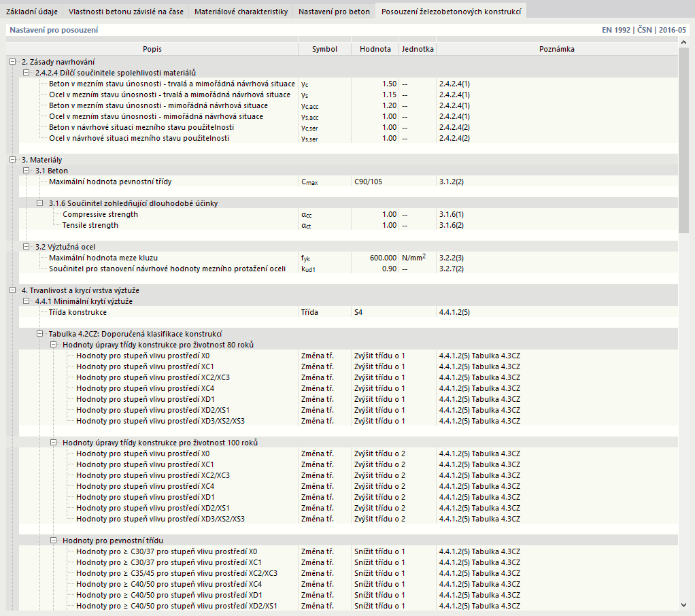Switch to the Základní údaje tab

pyautogui.click(x=32, y=12)
